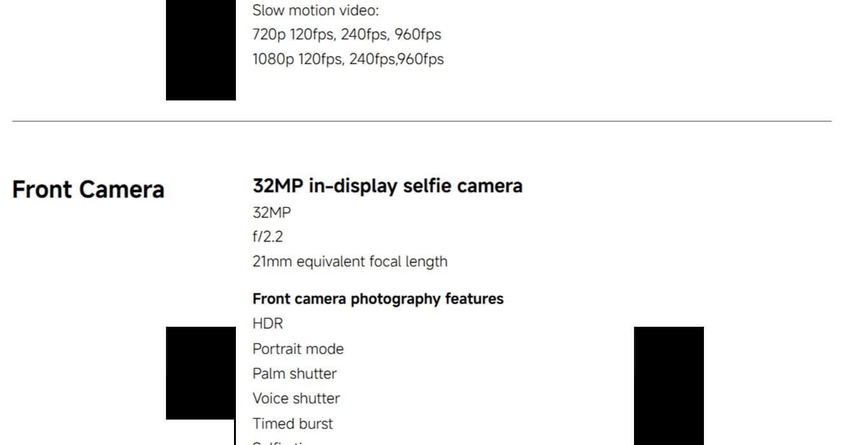Click the black block left of Palm shutter
This screenshot has height=445, width=868.
200,373
